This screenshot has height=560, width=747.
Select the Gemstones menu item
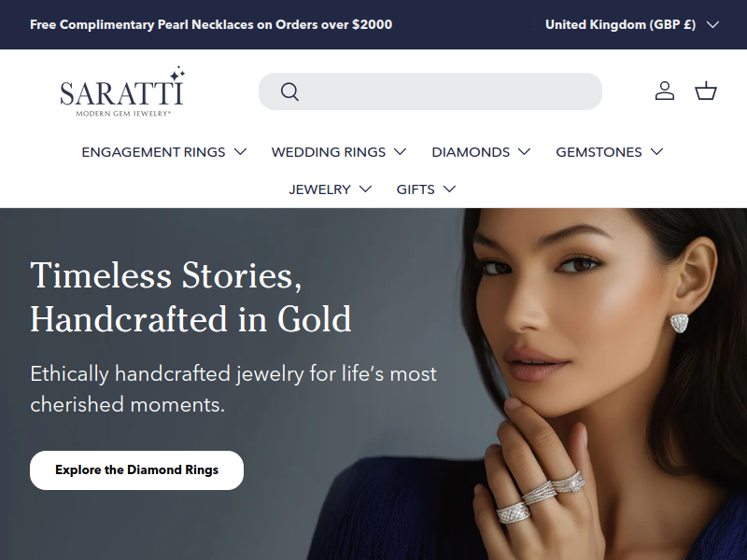(599, 152)
